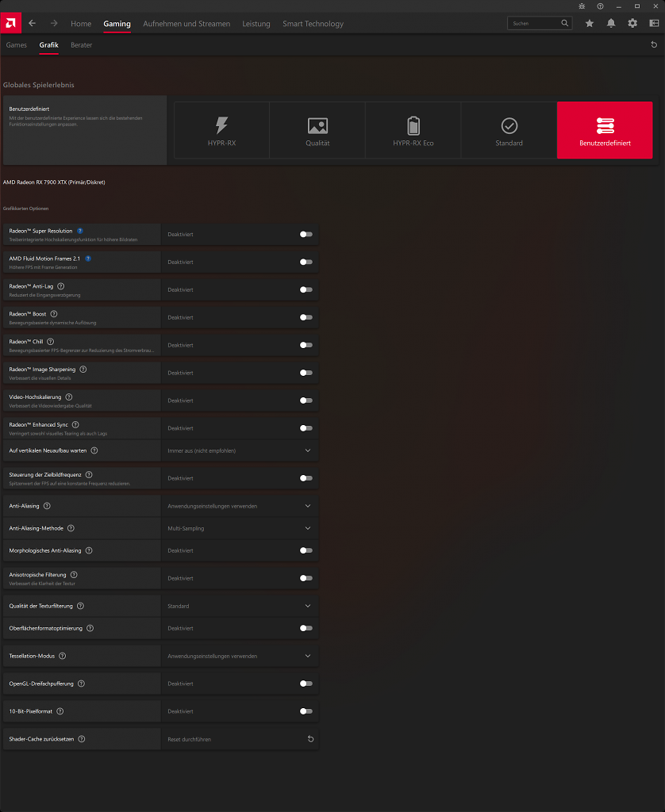Enable Oberflächenformatoptimierung toggle
The image size is (665, 812).
(306, 628)
